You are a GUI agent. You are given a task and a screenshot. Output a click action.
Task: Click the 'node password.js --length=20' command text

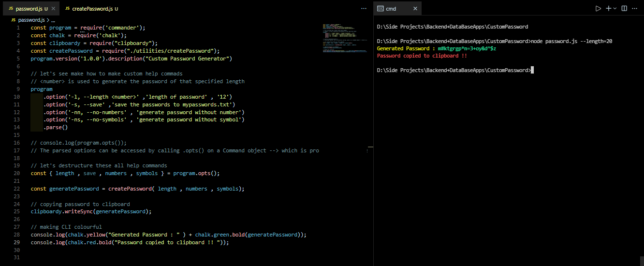[571, 41]
